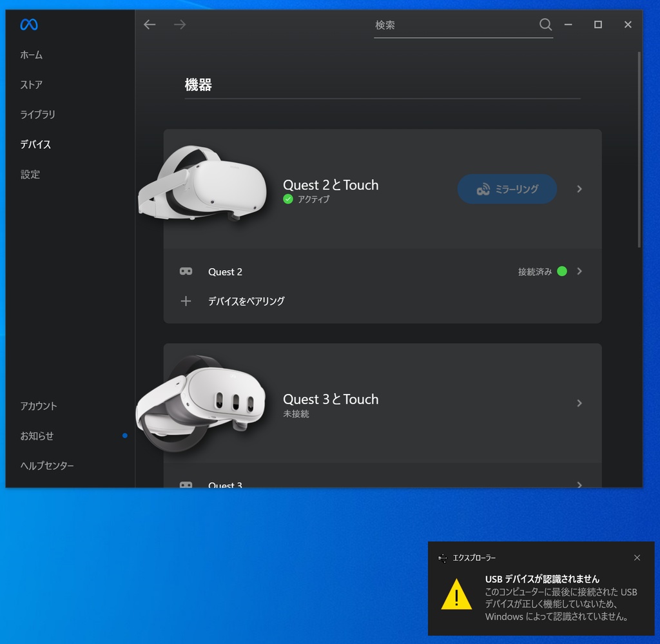Screen dimensions: 660x644
Task: Maximize the Meta Quest Link window
Action: pyautogui.click(x=597, y=24)
